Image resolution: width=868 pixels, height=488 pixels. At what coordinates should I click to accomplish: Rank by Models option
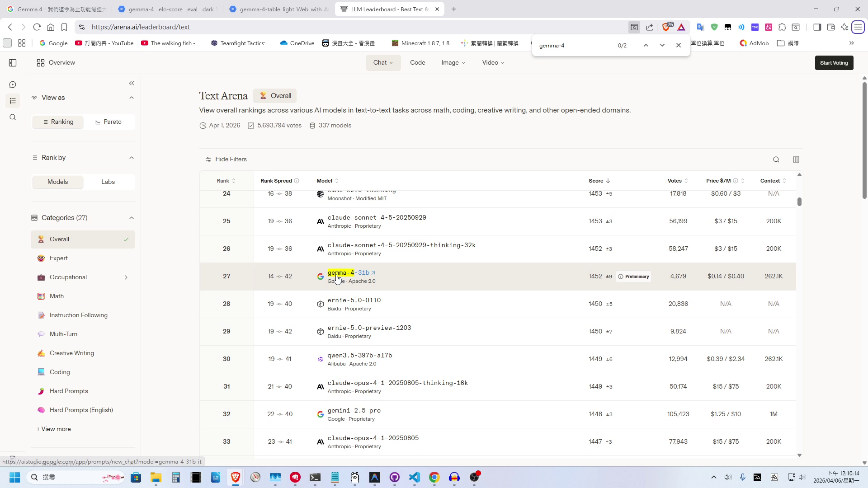point(58,182)
